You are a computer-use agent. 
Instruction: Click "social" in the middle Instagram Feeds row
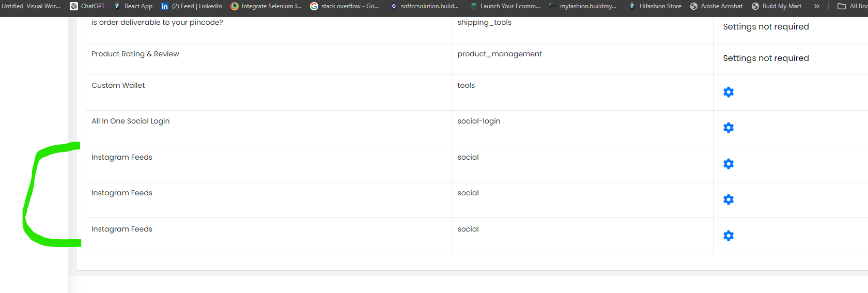(x=468, y=193)
